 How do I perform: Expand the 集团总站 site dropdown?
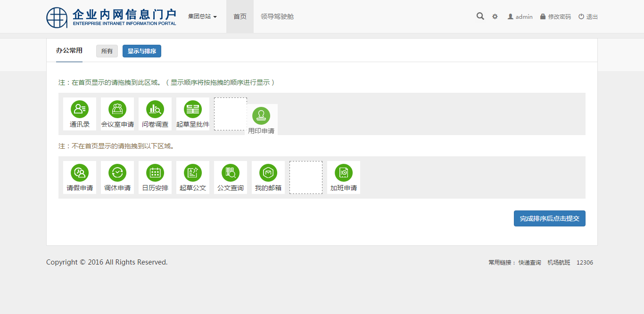[x=202, y=16]
